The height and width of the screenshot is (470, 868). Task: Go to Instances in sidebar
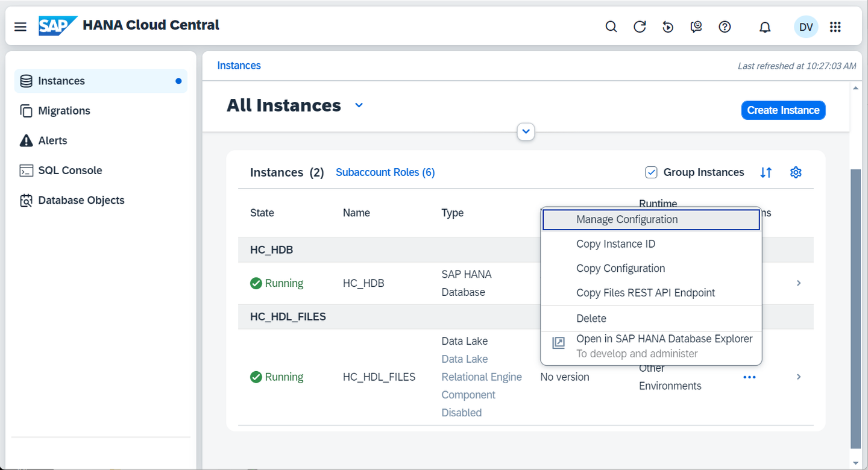tap(101, 81)
